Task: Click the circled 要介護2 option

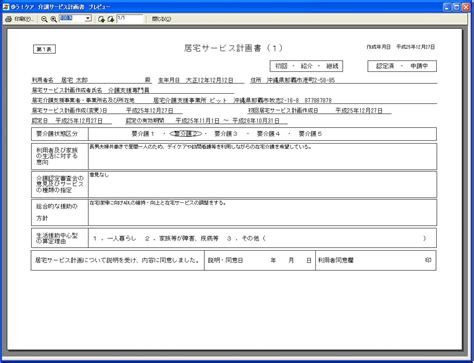Action: 186,134
